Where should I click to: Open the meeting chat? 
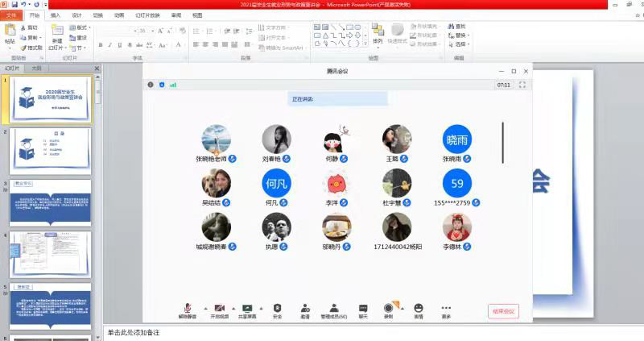pos(363,311)
